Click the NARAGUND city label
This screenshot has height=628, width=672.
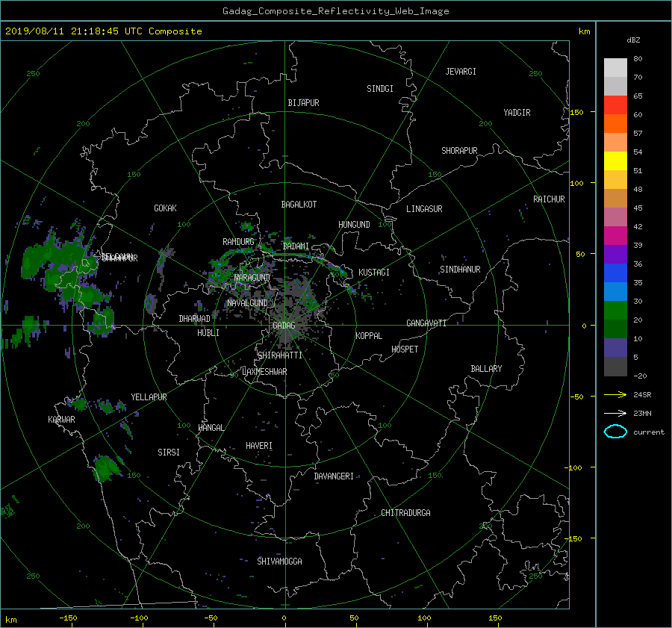[252, 278]
